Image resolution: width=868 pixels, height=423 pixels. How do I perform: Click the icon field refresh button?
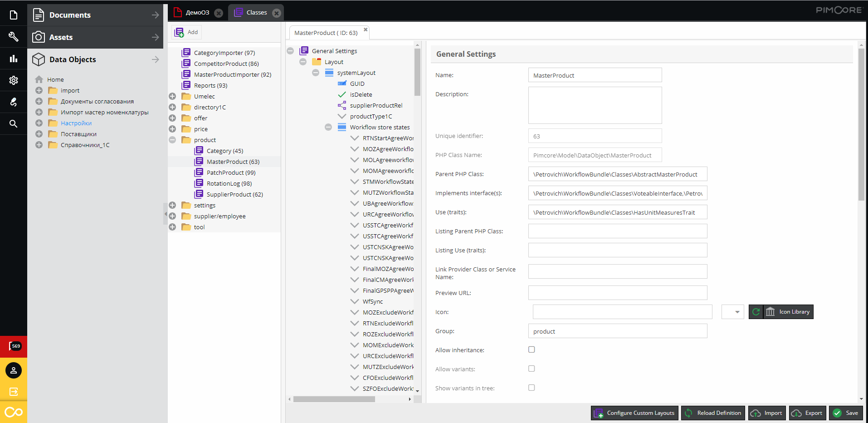click(756, 312)
